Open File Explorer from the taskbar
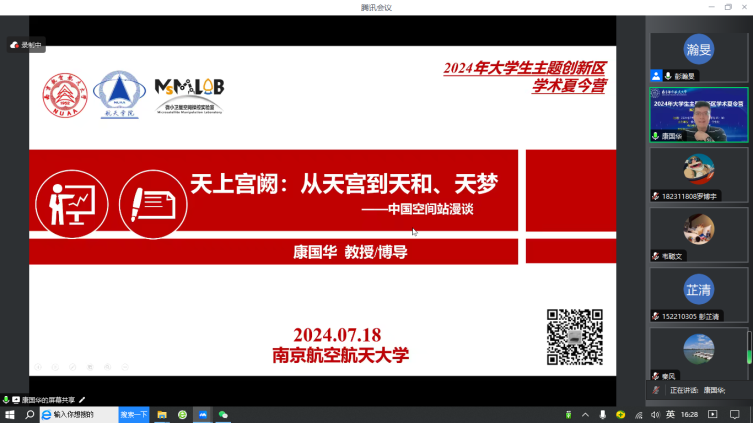753x423 pixels. point(162,414)
